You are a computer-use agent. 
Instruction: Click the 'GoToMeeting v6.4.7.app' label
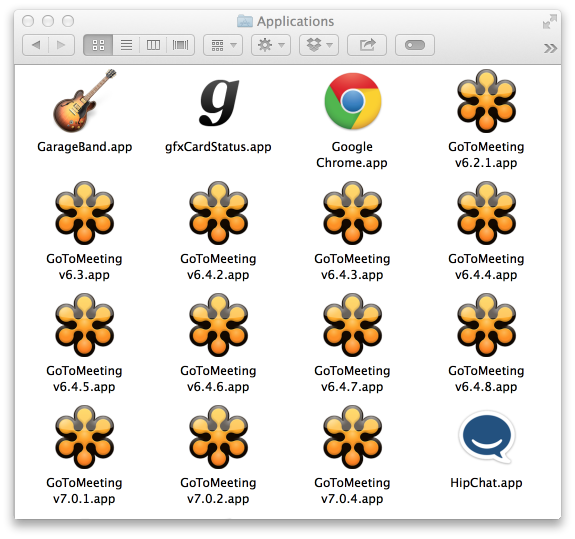pyautogui.click(x=352, y=379)
